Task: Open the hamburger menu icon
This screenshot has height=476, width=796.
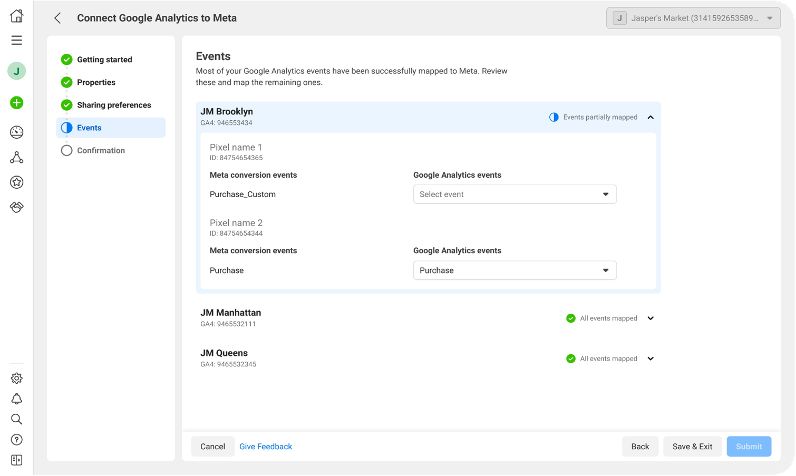Action: pos(17,40)
